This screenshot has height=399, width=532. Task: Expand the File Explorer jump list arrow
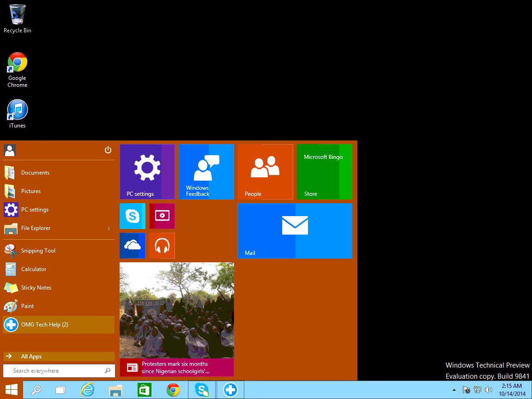coord(109,228)
